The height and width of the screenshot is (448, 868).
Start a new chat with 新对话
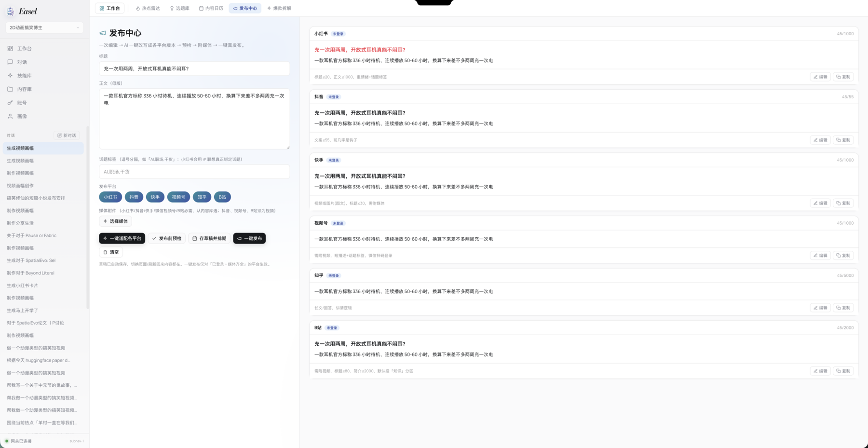point(67,136)
